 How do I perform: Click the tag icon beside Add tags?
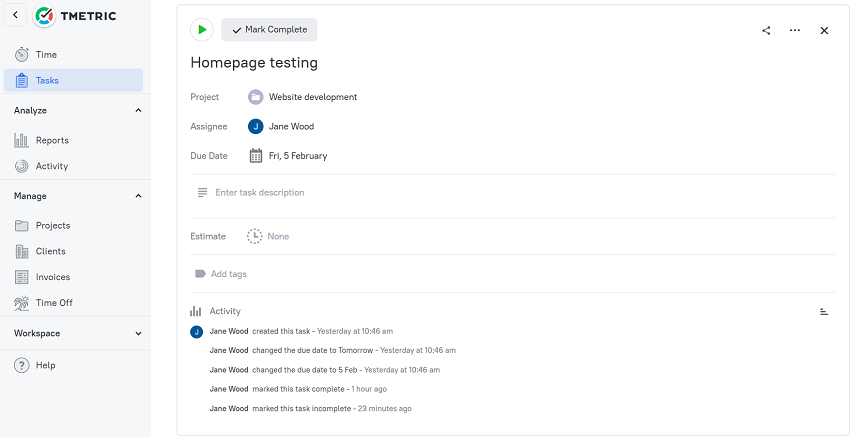coord(200,274)
